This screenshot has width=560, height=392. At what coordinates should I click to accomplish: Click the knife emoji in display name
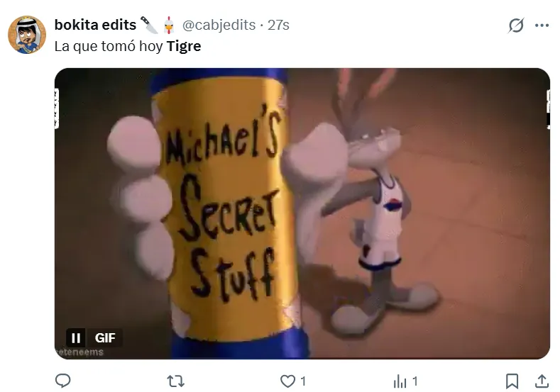[x=149, y=25]
